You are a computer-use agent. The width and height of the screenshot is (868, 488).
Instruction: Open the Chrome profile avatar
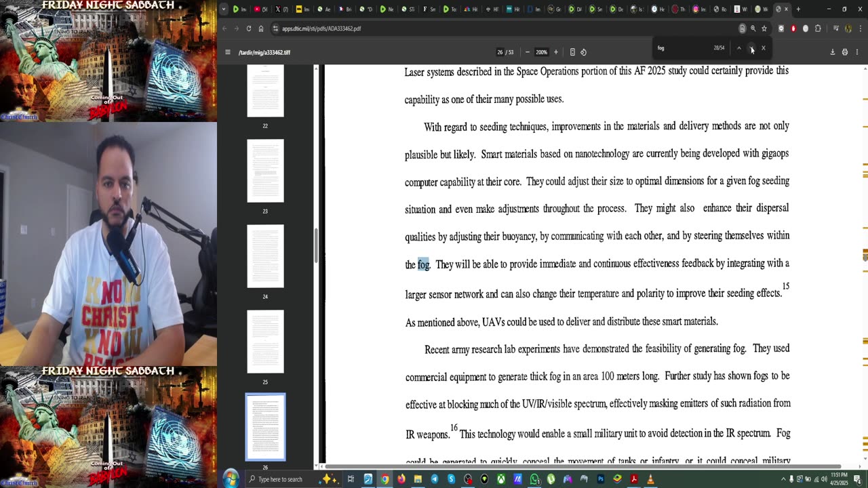point(848,28)
